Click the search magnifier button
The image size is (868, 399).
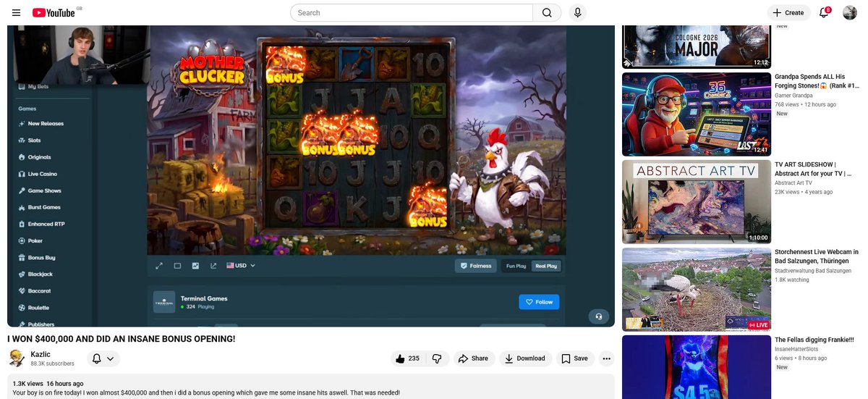pyautogui.click(x=547, y=12)
